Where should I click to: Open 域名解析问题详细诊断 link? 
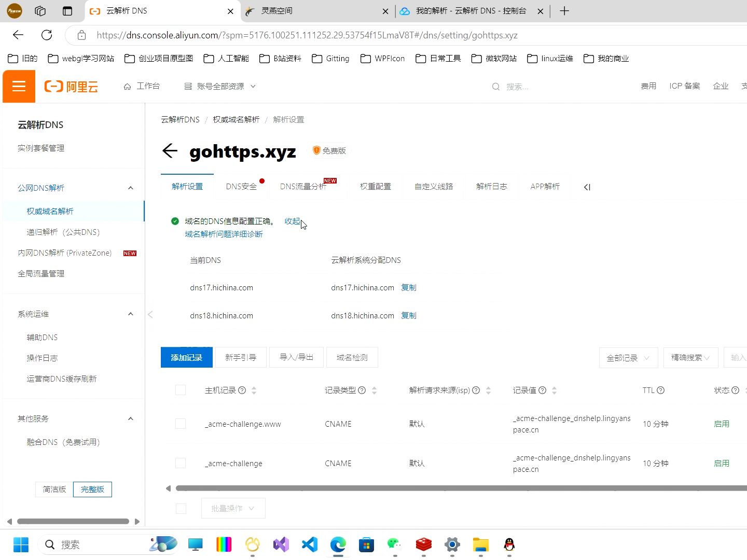[224, 234]
